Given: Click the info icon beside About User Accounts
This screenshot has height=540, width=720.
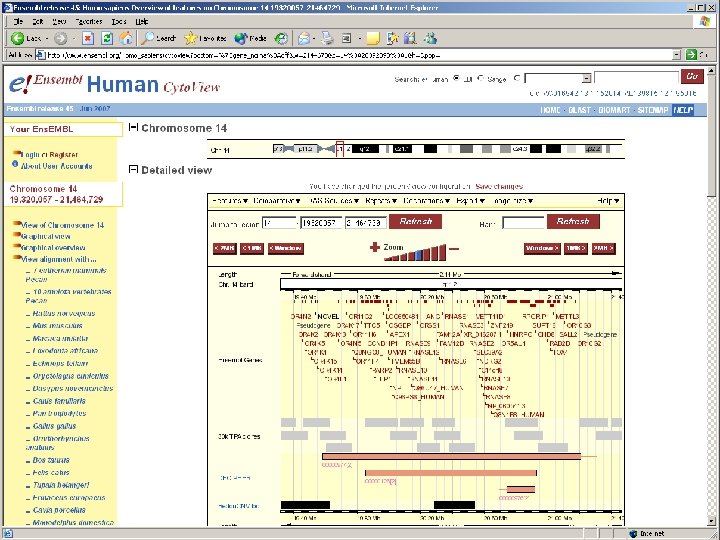Looking at the screenshot, I should click(15, 164).
